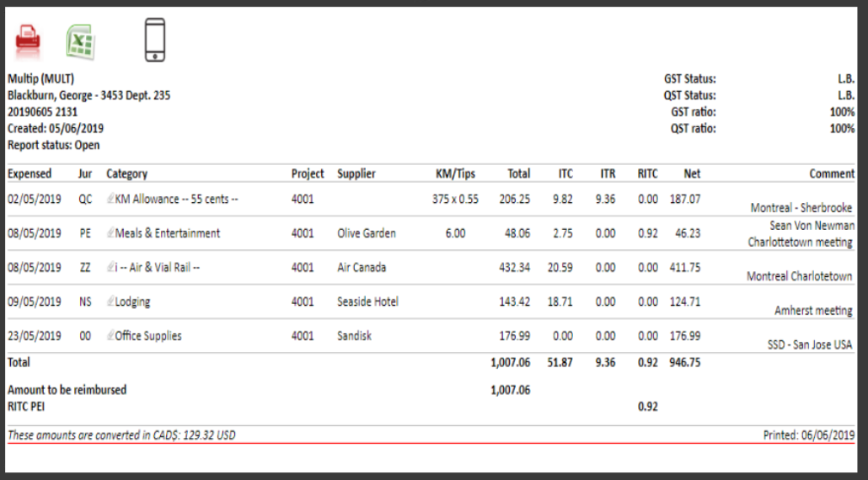Image resolution: width=868 pixels, height=480 pixels.
Task: Click the ITC column header
Action: pos(565,173)
